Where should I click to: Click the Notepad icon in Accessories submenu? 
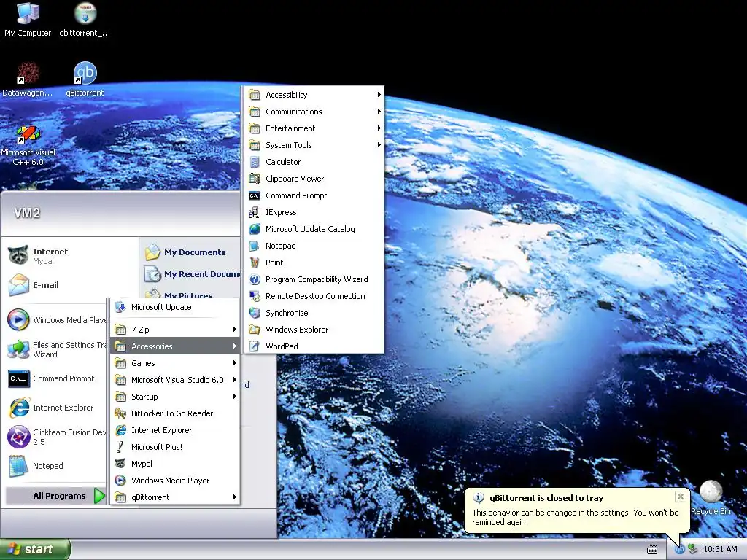click(255, 246)
